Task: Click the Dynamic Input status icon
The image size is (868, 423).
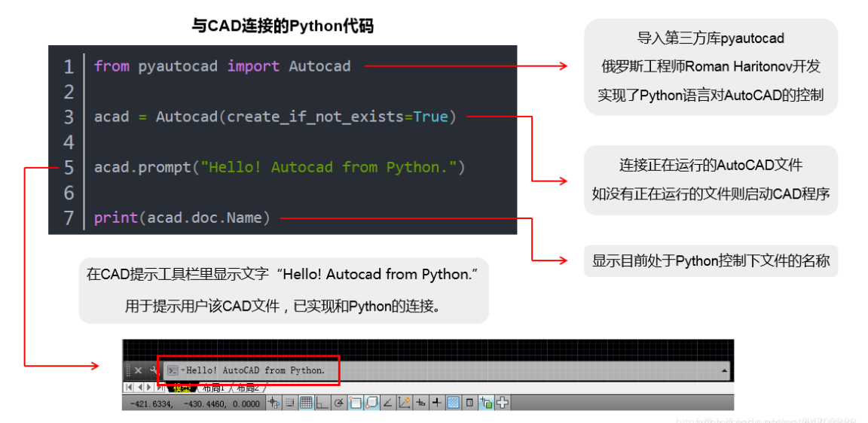Action: tap(420, 403)
